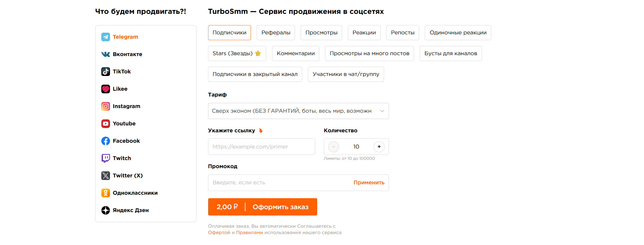Open the Офертой link
This screenshot has height=245, width=644.
point(219,233)
